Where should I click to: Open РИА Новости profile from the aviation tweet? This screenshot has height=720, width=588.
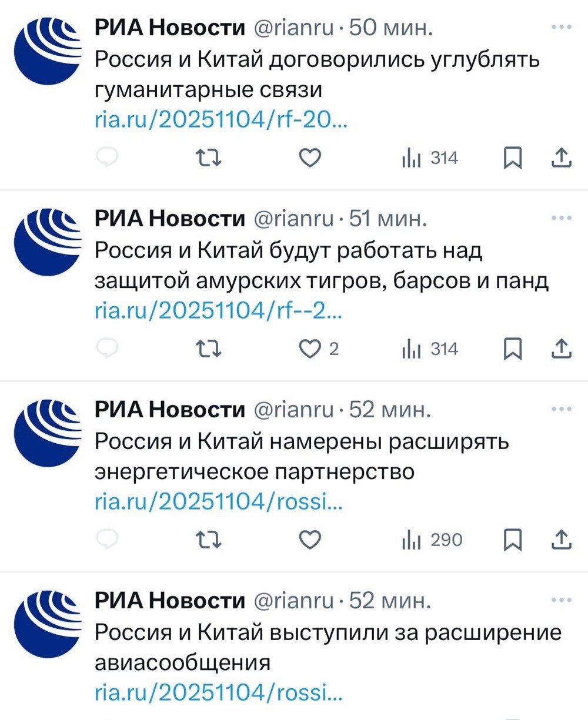[x=170, y=600]
